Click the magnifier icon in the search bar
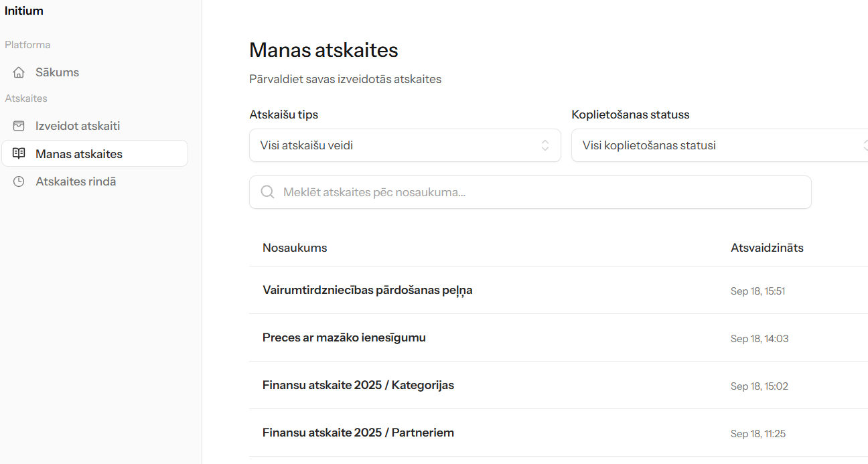The height and width of the screenshot is (464, 868). click(x=267, y=192)
